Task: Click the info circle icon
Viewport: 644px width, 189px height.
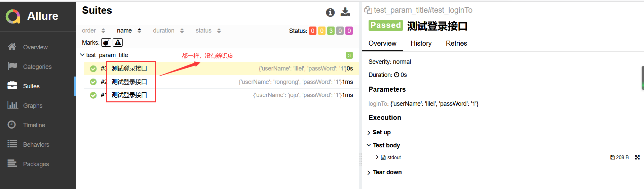Action: (x=330, y=12)
